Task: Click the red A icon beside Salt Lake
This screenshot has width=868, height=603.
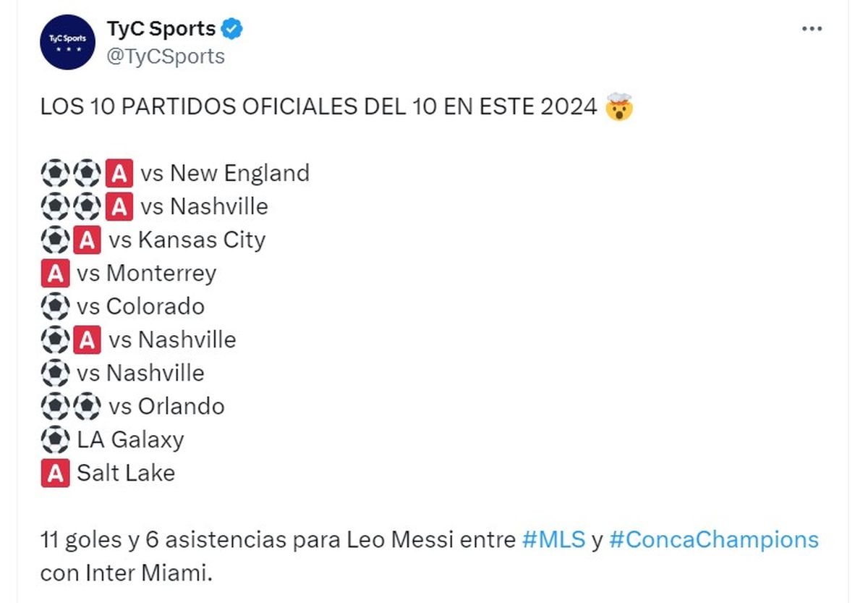Action: click(x=55, y=473)
